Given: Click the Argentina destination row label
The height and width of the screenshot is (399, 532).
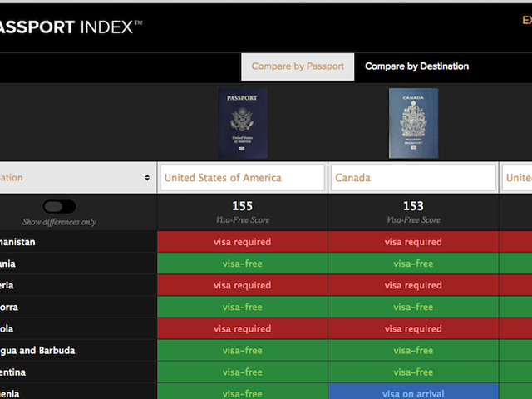Looking at the screenshot, I should tap(13, 372).
